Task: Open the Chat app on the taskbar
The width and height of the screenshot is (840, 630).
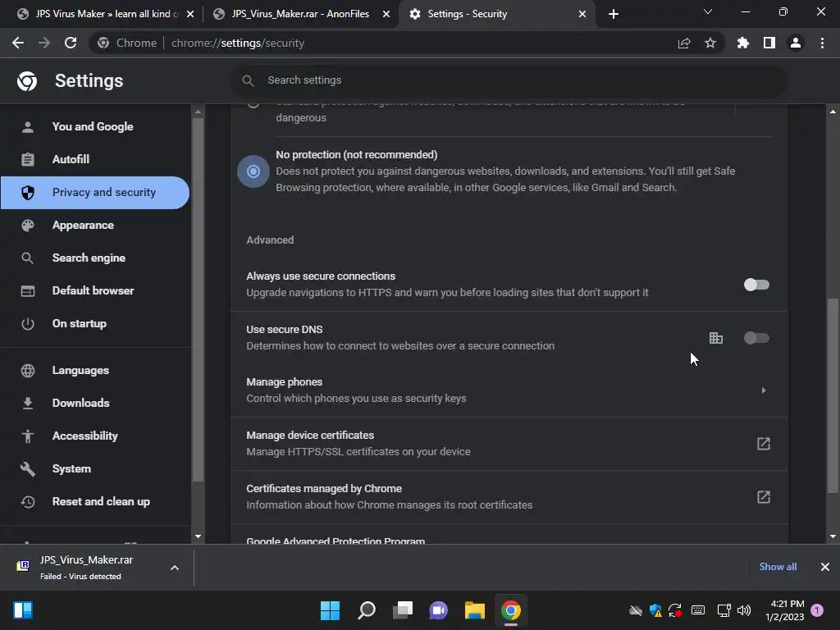Action: point(438,610)
